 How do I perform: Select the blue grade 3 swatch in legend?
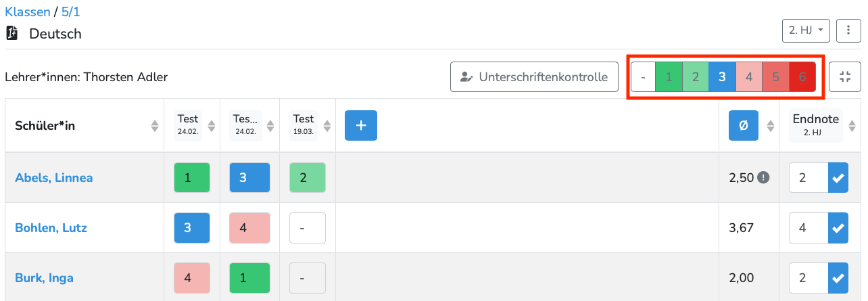(x=722, y=77)
